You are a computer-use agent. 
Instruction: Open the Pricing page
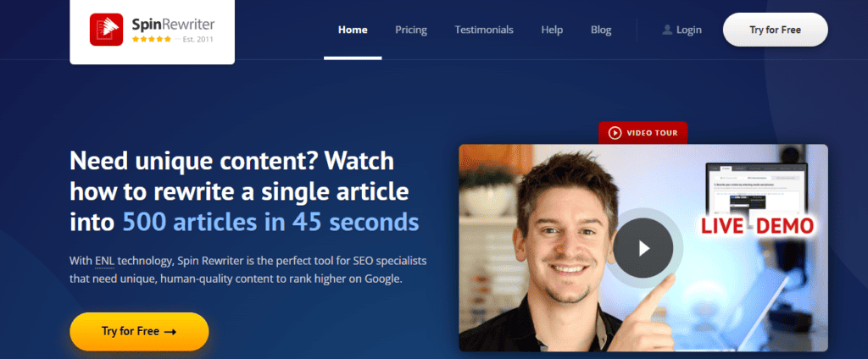[411, 30]
